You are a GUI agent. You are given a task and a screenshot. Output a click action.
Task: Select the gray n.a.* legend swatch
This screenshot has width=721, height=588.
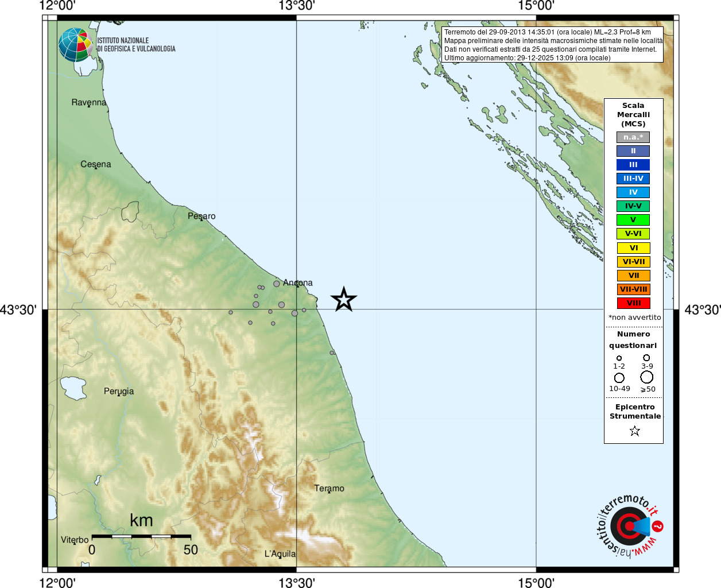tap(633, 137)
